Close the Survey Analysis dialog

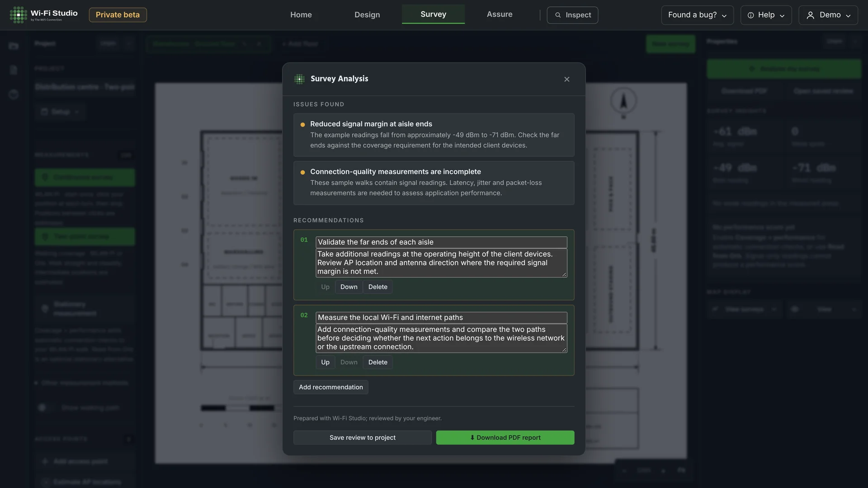pos(567,79)
